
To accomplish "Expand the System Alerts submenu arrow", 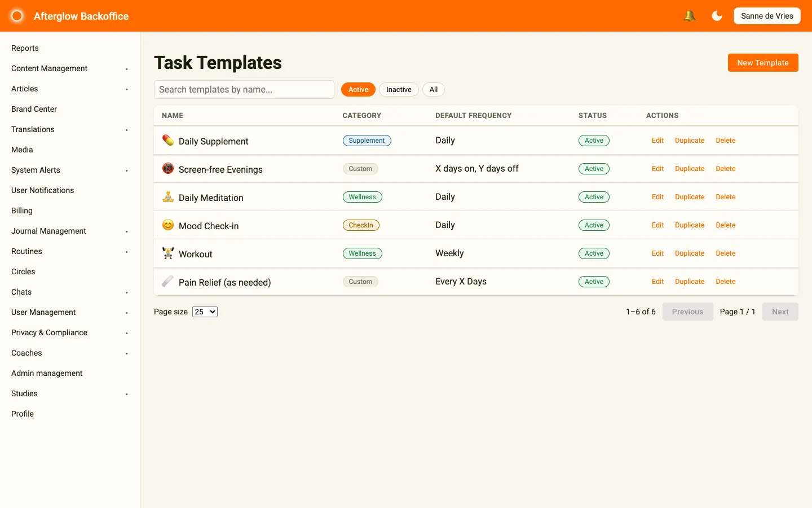I will tap(127, 170).
